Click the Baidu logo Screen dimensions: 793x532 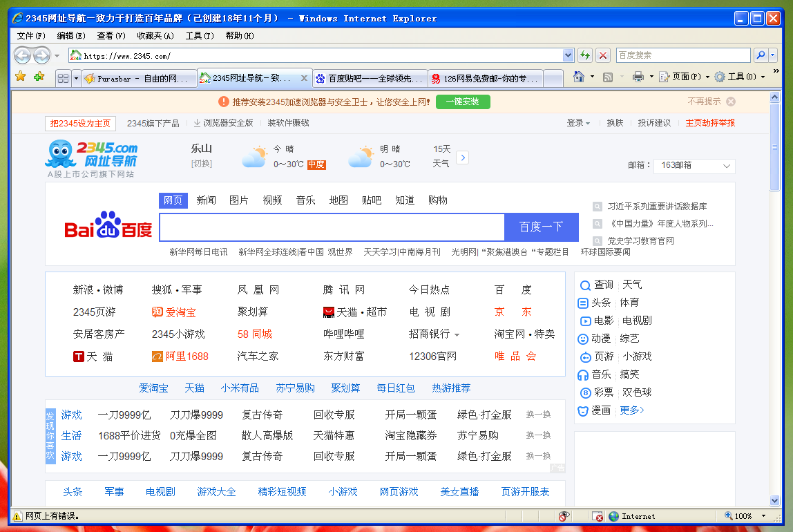(x=108, y=225)
